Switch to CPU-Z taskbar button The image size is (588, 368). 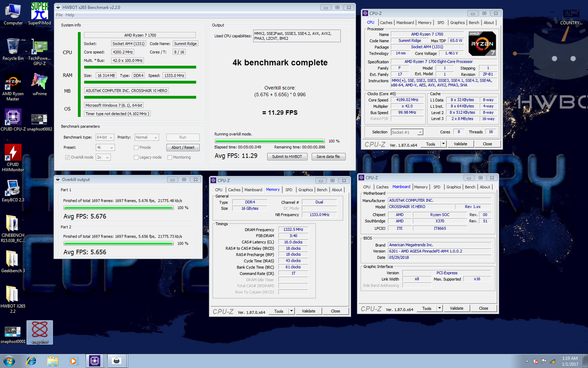coord(95,361)
